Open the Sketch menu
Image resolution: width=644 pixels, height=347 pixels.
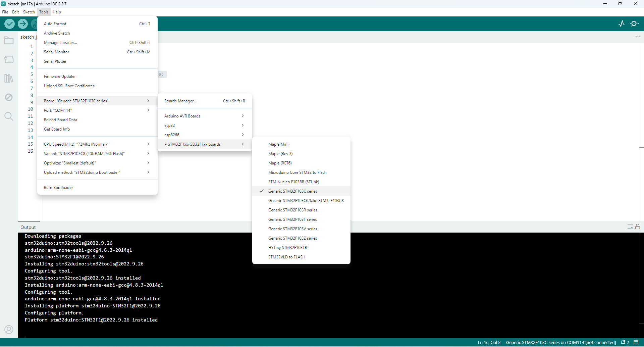[29, 12]
